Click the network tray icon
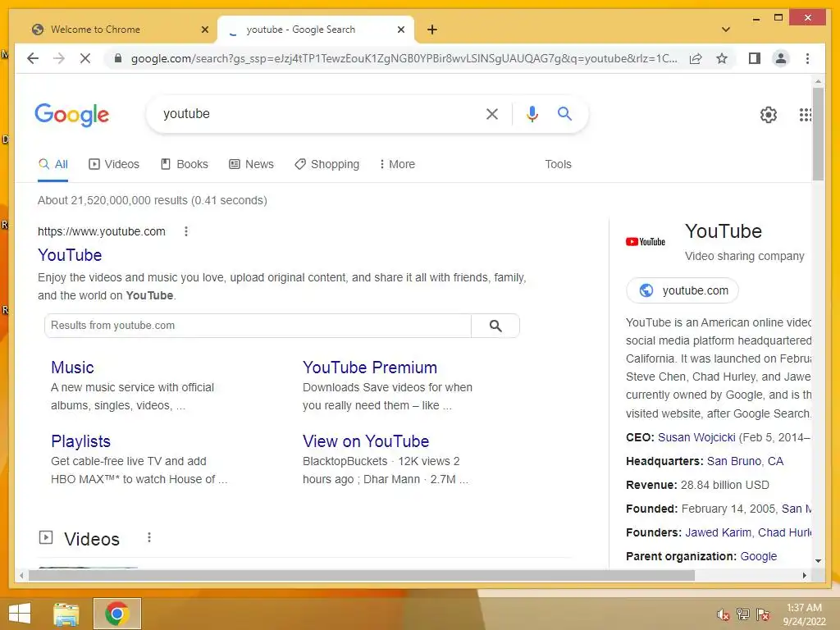This screenshot has width=840, height=630. pos(743,614)
